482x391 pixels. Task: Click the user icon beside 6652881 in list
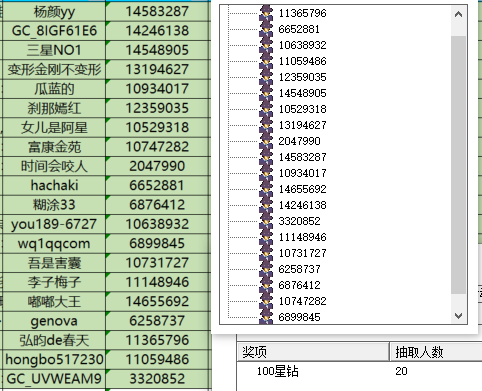tap(266, 29)
